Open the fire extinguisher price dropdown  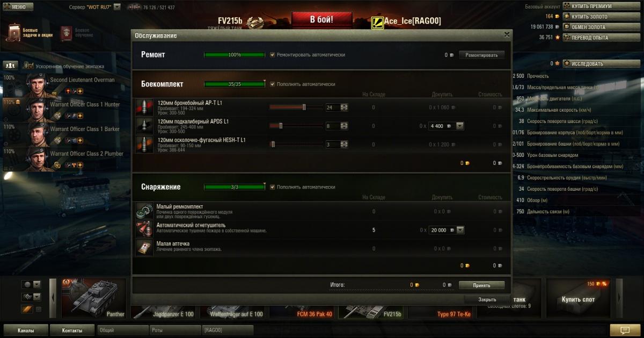(x=459, y=230)
